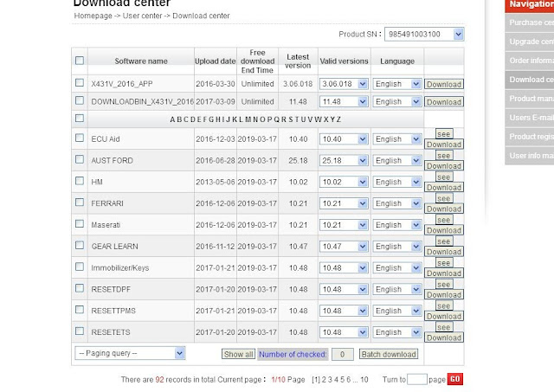Screen dimensions: 554x392
Task: Open language dropdown for RESETETS row
Action: tap(397, 332)
